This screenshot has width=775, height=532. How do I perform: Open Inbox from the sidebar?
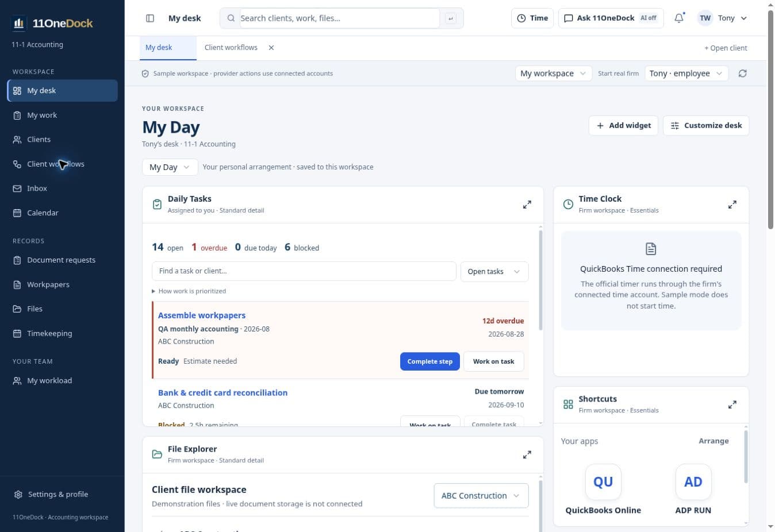point(62,188)
